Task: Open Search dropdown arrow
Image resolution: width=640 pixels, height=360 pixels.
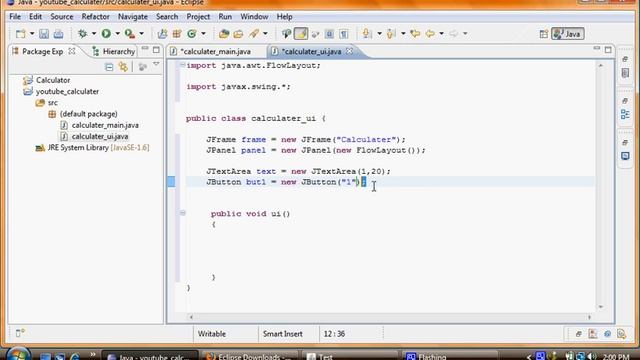Action: tap(265, 34)
